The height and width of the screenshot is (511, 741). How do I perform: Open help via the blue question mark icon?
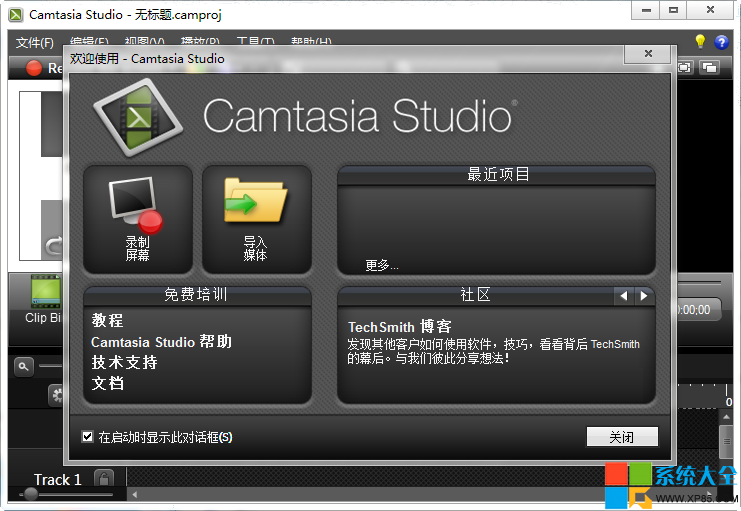[x=721, y=43]
